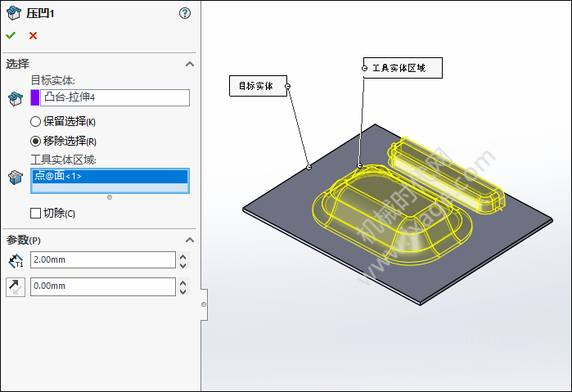Click the 工具实体区域 callout label in viewport
The image size is (572, 392).
click(403, 68)
